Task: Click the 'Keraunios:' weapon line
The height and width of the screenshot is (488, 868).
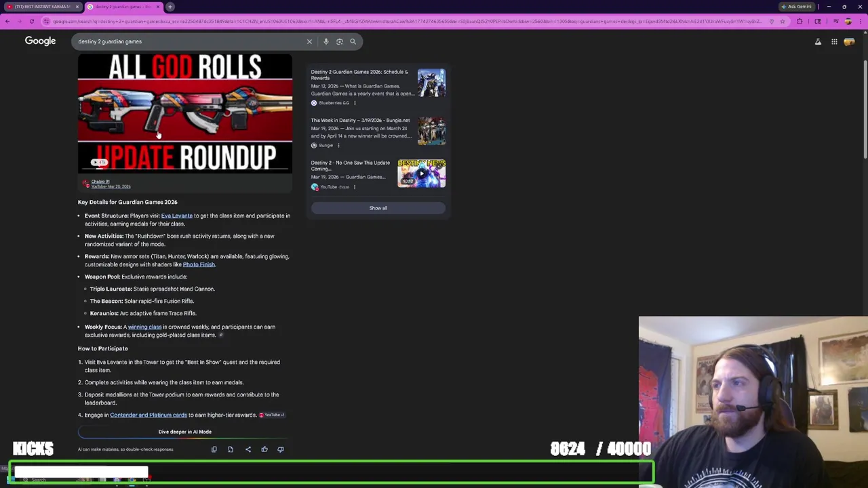Action: (143, 313)
